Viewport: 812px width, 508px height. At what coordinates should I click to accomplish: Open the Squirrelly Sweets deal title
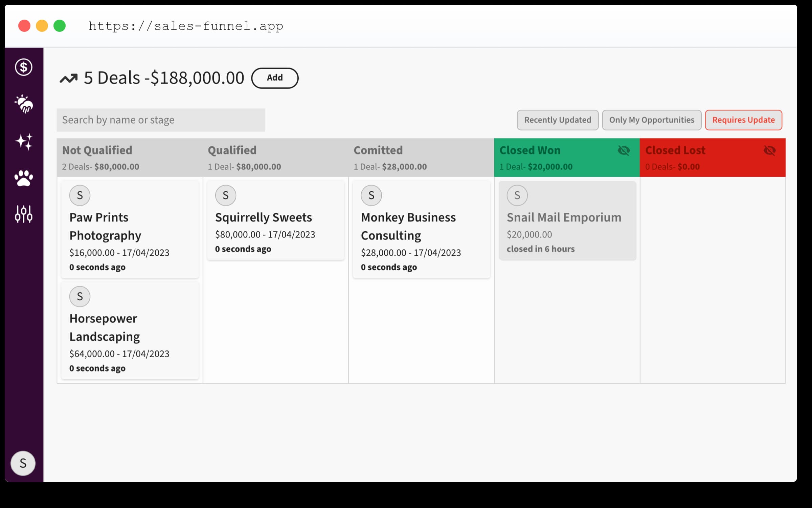pos(264,217)
